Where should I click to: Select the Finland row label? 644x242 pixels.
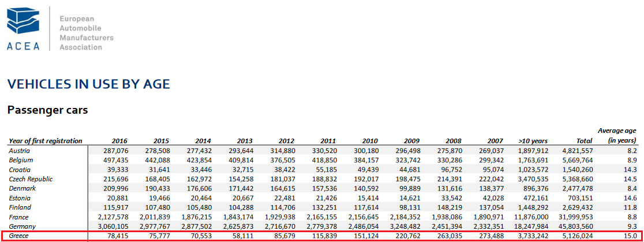pos(20,207)
